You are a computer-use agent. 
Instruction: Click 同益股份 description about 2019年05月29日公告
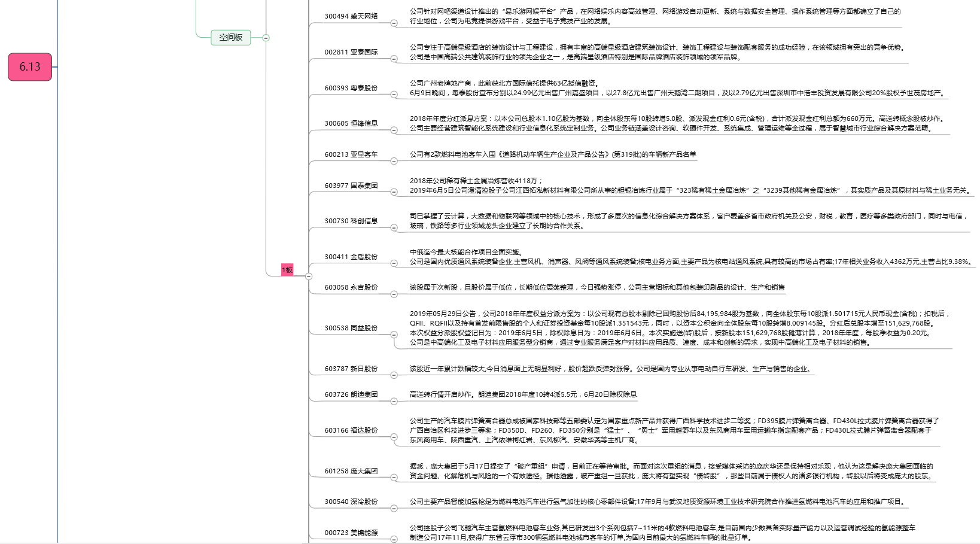(680, 328)
